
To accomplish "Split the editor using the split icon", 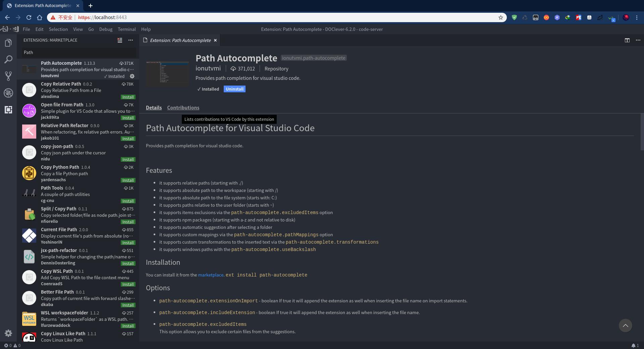I will tap(627, 40).
